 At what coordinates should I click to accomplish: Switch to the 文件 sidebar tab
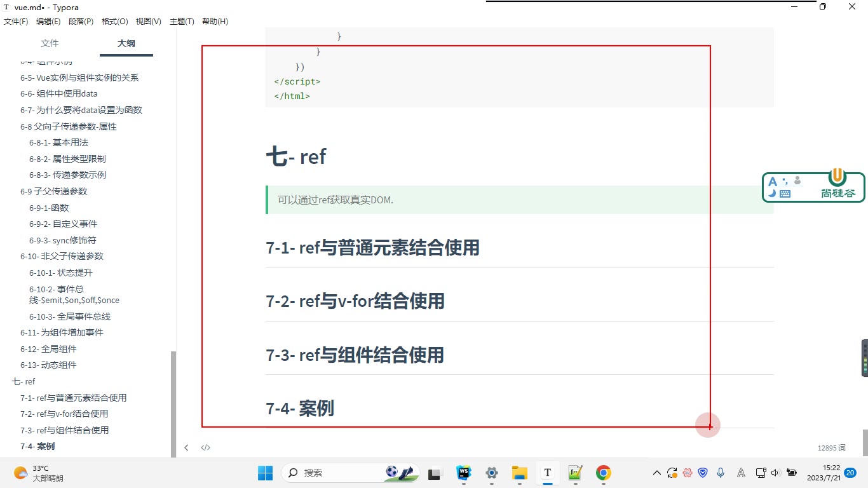50,43
